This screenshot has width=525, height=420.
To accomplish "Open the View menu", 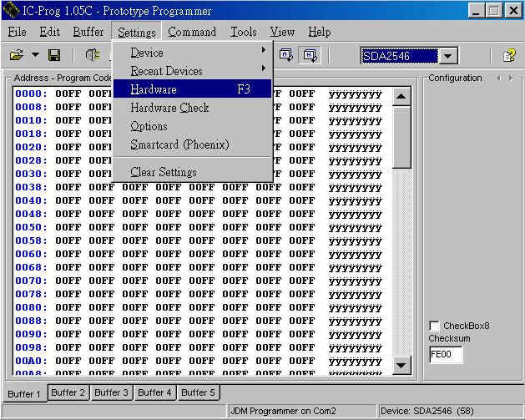I will 282,32.
